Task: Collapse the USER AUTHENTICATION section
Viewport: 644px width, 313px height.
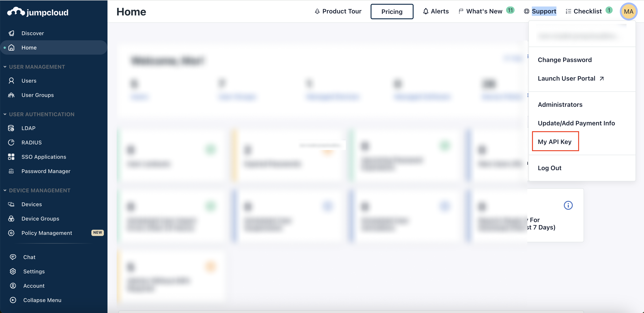Action: (x=4, y=114)
